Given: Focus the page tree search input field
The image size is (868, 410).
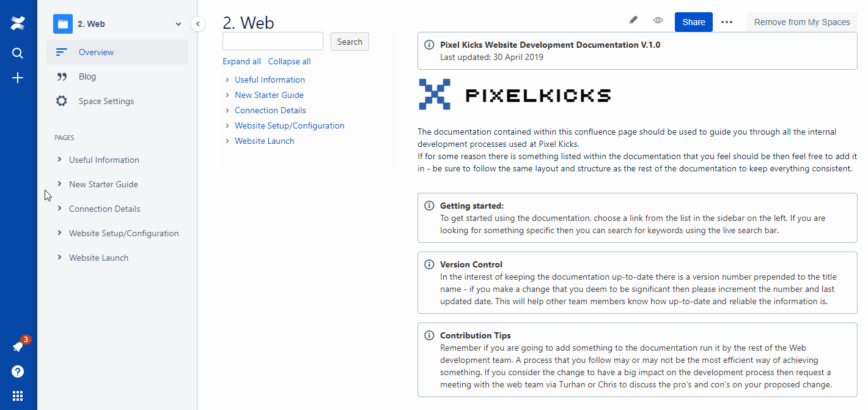Looking at the screenshot, I should point(273,42).
